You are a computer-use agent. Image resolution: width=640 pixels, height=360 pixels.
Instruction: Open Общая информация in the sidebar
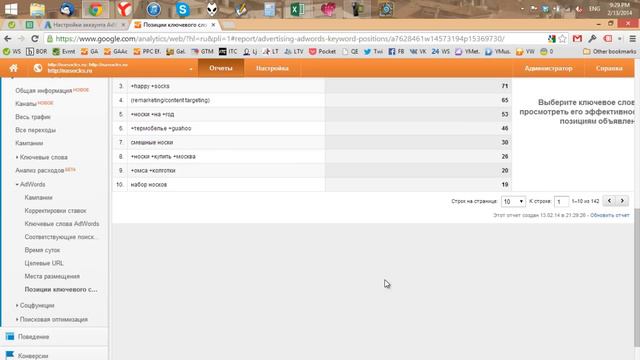[44, 91]
